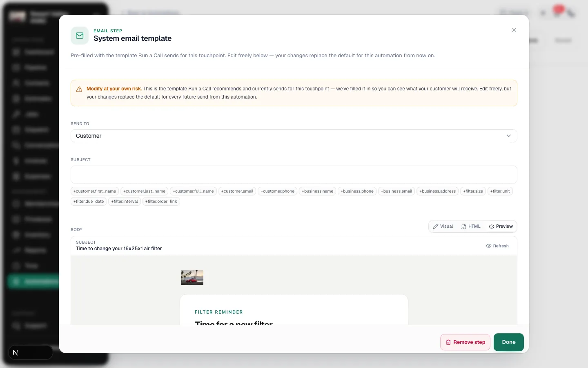Viewport: 588px width, 368px height.
Task: Refresh the email preview
Action: tap(497, 246)
